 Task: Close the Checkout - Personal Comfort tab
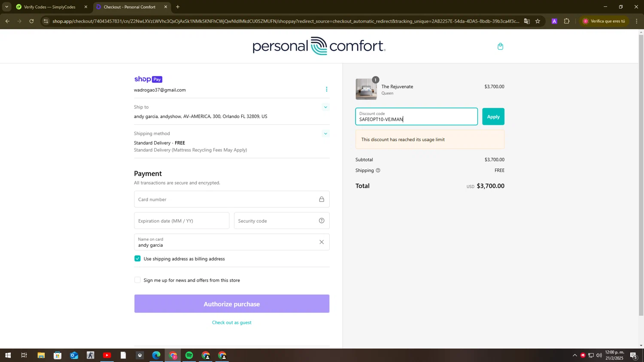pos(166,7)
